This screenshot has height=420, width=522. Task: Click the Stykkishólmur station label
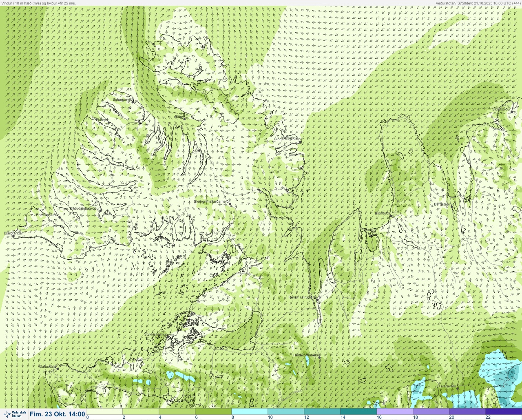pyautogui.click(x=156, y=334)
